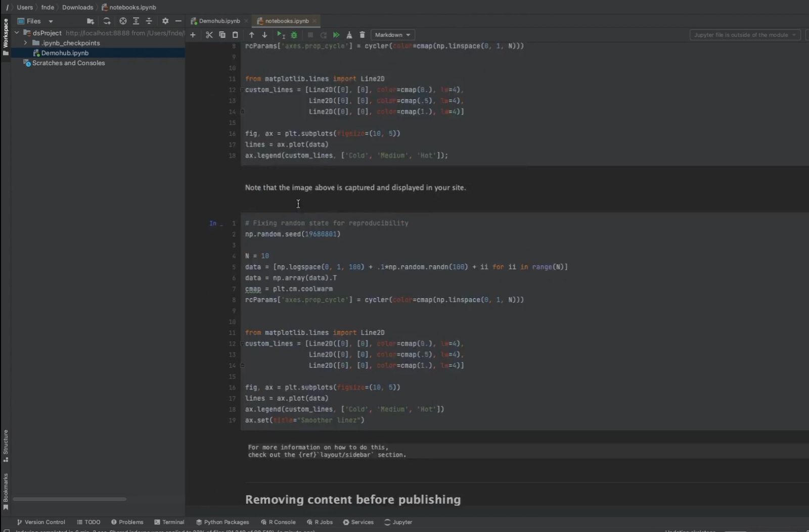Viewport: 809px width, 532px height.
Task: Copy the selected cell
Action: (222, 35)
